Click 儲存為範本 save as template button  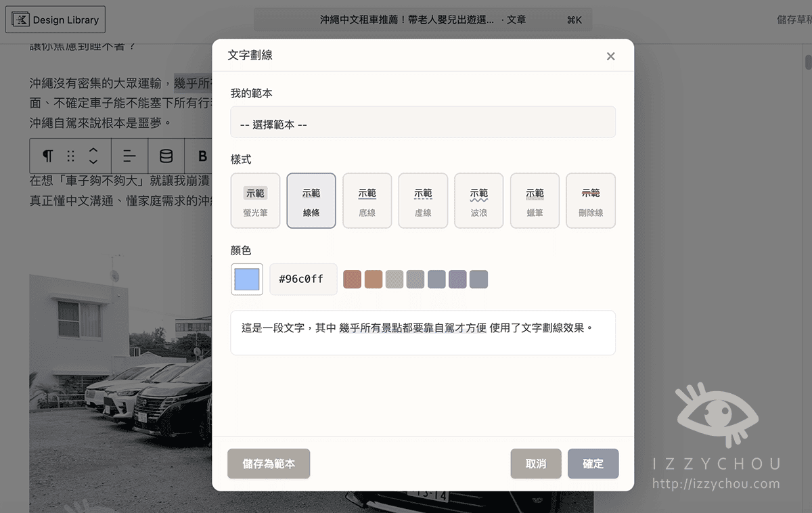269,464
